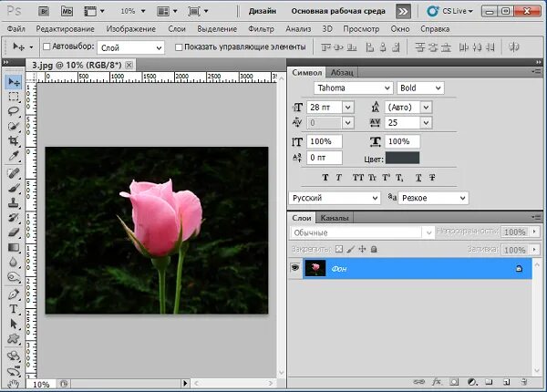Open the Русский language dropdown
This screenshot has height=392, width=547.
pyautogui.click(x=335, y=198)
